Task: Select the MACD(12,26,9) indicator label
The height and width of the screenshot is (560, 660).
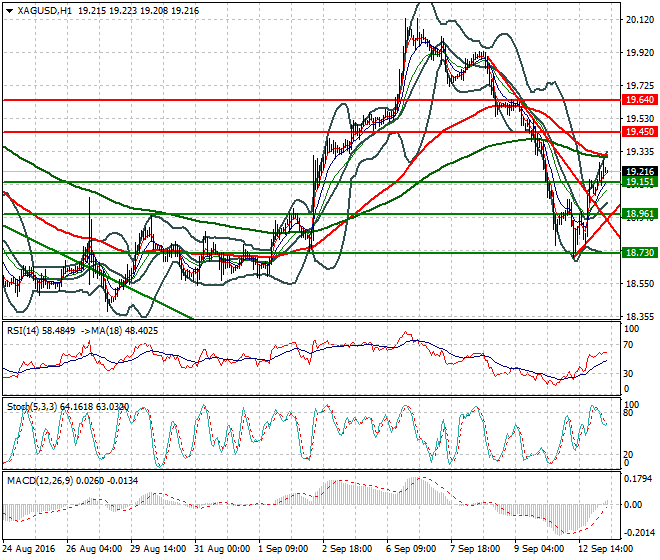Action: click(40, 480)
